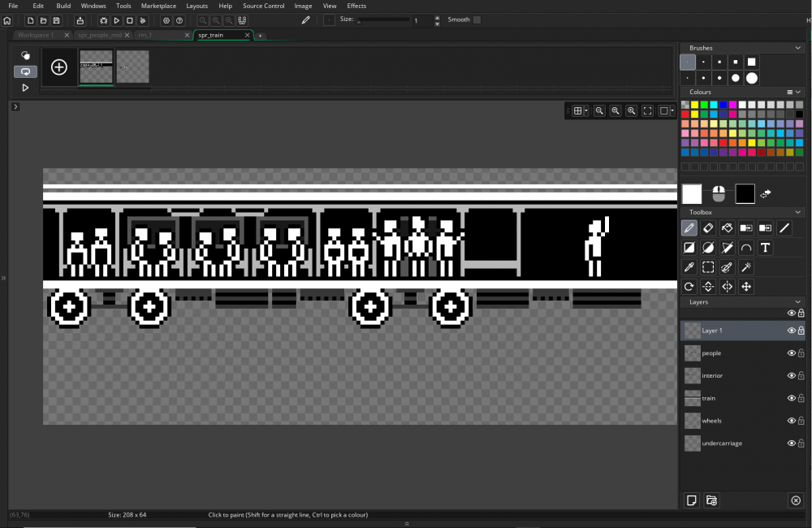Swap left and right mouse colours
The image size is (812, 528).
tap(766, 194)
